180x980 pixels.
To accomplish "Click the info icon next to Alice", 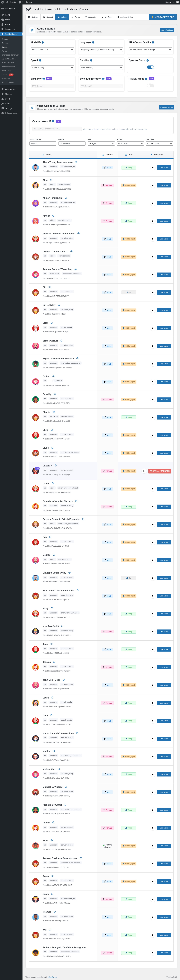I will click(51, 180).
